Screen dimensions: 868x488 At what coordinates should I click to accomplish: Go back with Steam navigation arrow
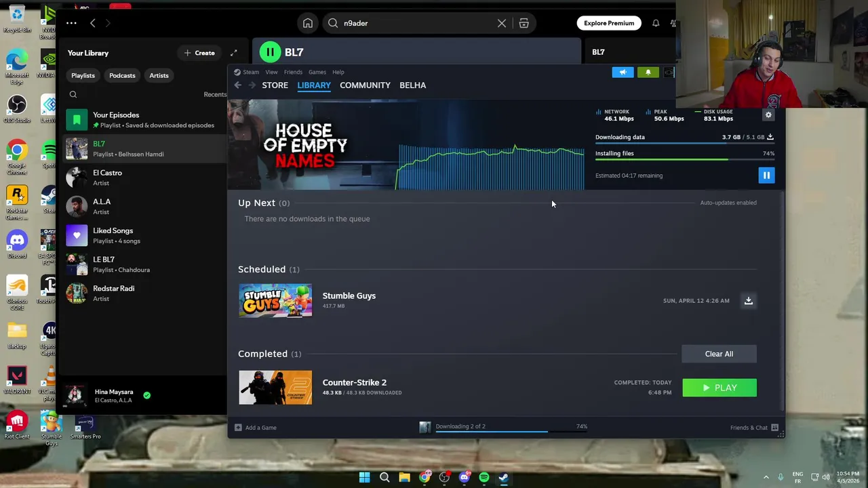(237, 85)
